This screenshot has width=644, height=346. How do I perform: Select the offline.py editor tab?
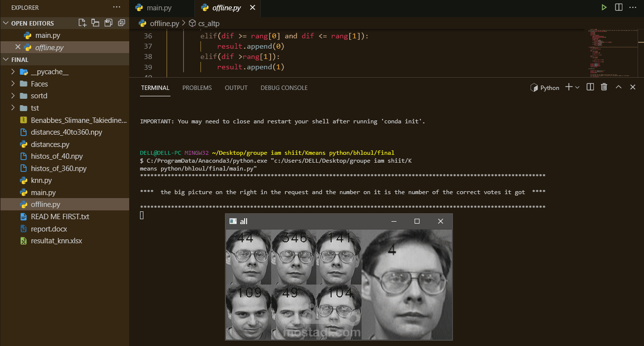[227, 8]
